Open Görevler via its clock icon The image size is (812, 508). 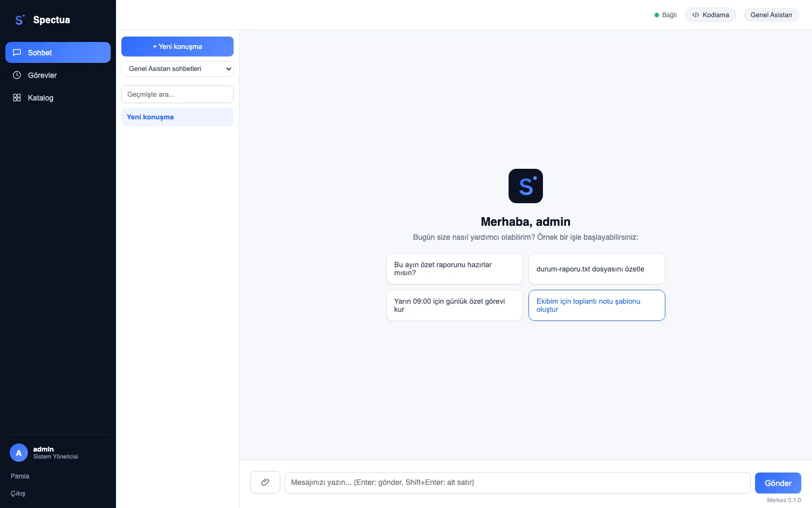coord(17,75)
